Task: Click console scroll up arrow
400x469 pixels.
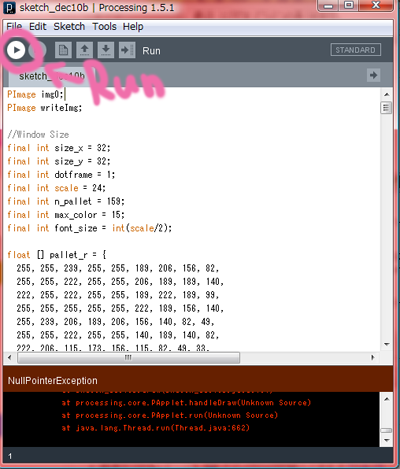Action: coord(387,399)
